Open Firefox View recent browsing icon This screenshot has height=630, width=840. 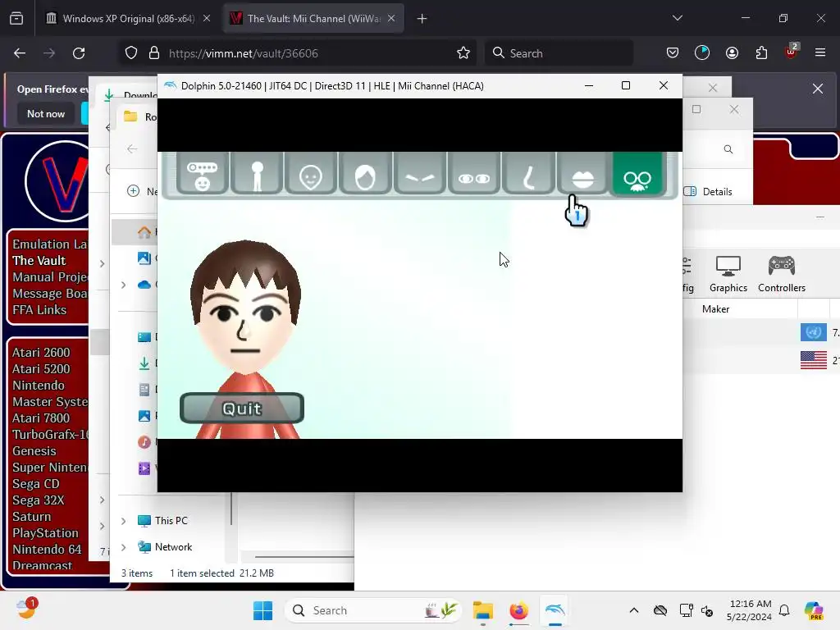pyautogui.click(x=16, y=19)
